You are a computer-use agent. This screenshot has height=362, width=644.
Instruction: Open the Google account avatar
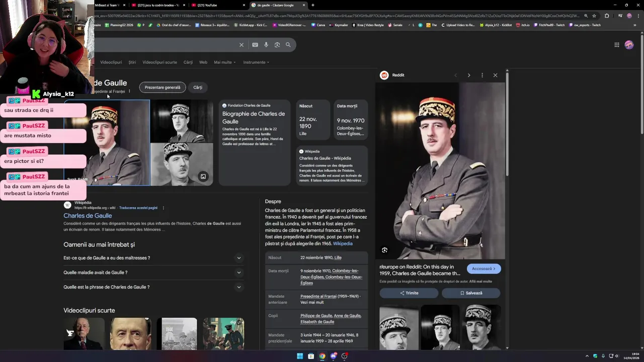tap(629, 45)
